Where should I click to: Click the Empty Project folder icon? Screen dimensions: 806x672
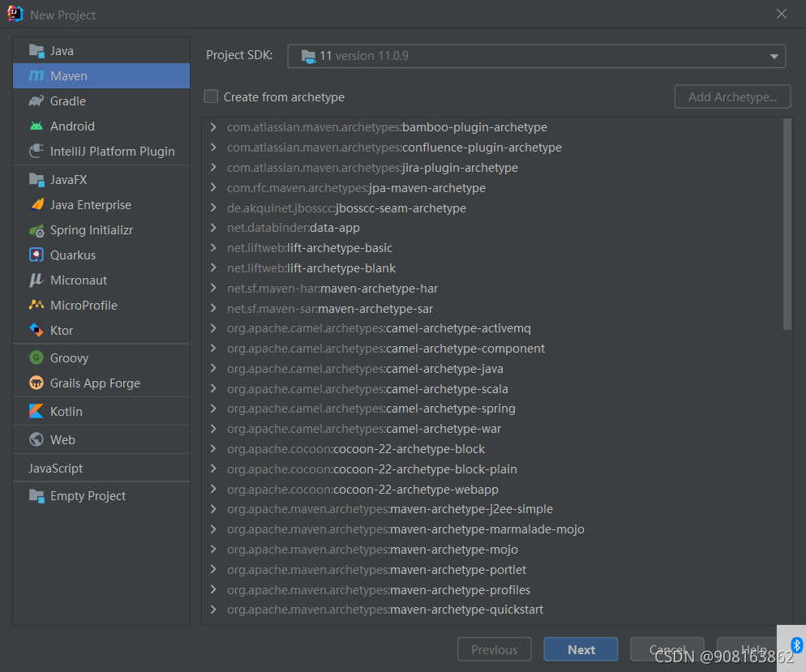pos(36,496)
